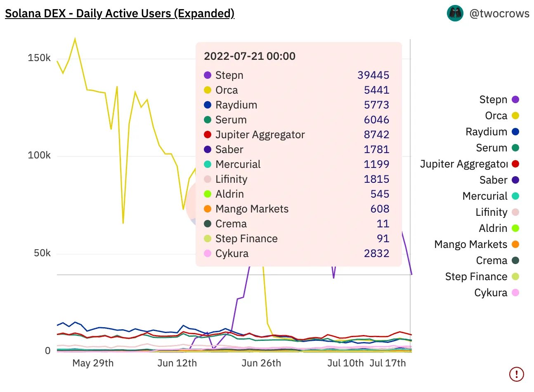The image size is (534, 392).
Task: Click the Mercurial value 1199 in tooltip
Action: pyautogui.click(x=376, y=164)
